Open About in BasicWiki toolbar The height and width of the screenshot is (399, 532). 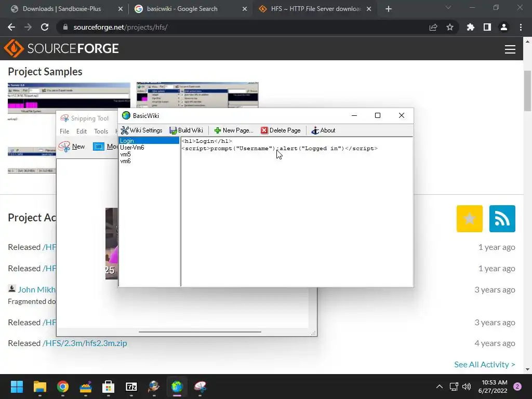[x=323, y=130]
